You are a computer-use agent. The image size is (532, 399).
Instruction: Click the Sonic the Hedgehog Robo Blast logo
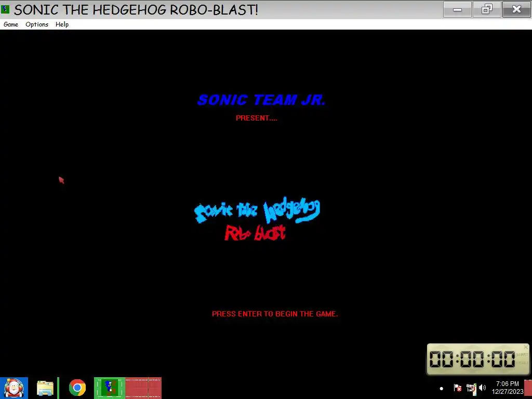pos(257,219)
